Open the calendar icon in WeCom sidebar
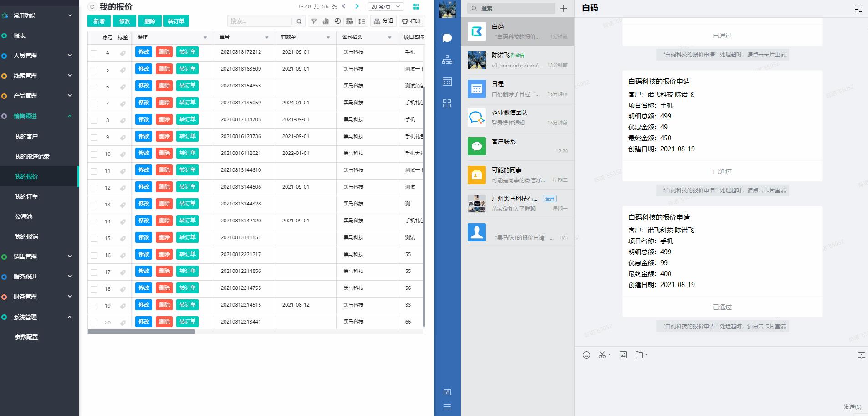 click(x=447, y=82)
